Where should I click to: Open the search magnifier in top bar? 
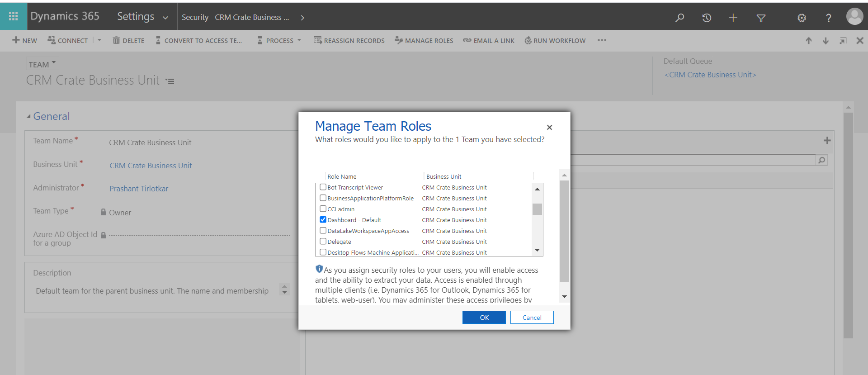point(679,18)
